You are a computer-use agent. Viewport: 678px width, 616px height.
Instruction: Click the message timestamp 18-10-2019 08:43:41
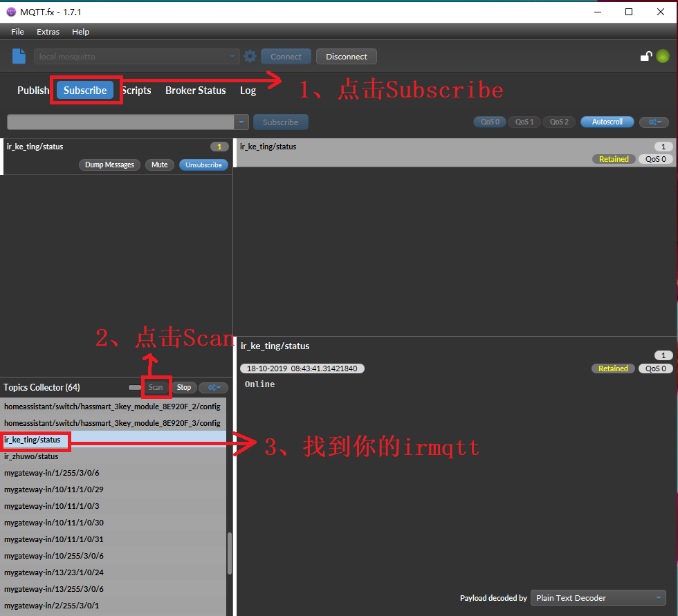point(302,368)
